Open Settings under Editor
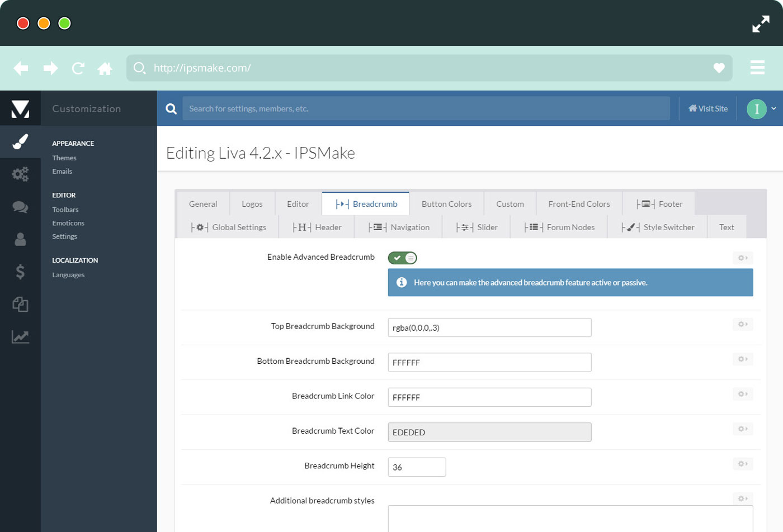 [65, 236]
